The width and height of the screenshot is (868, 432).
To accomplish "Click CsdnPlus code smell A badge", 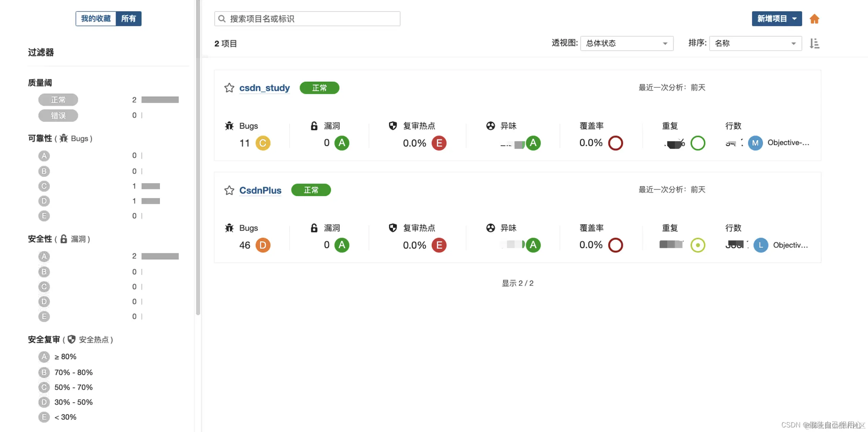I will coord(533,245).
